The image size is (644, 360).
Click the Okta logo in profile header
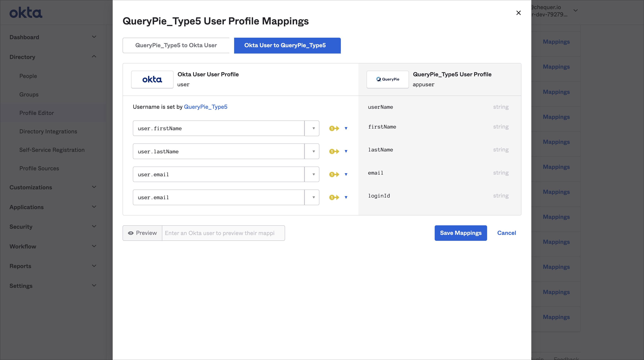pyautogui.click(x=152, y=79)
